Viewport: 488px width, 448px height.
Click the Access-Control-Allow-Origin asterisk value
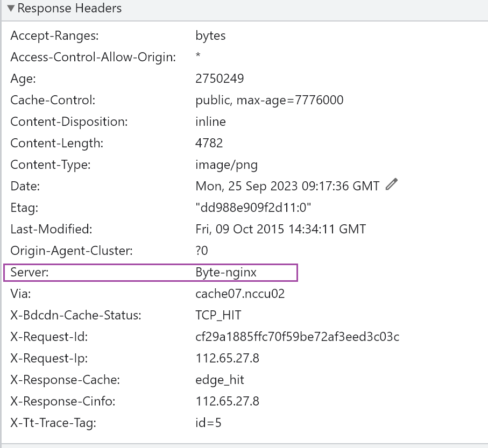(x=198, y=57)
